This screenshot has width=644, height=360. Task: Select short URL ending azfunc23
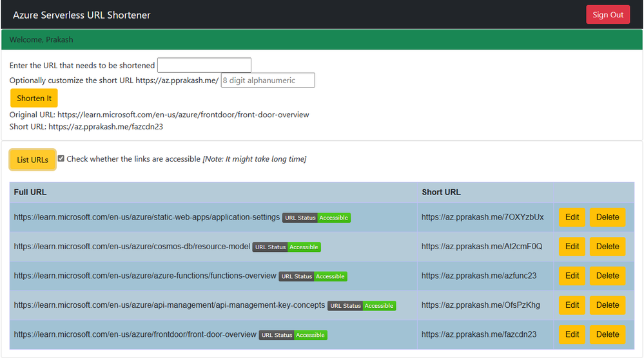479,276
